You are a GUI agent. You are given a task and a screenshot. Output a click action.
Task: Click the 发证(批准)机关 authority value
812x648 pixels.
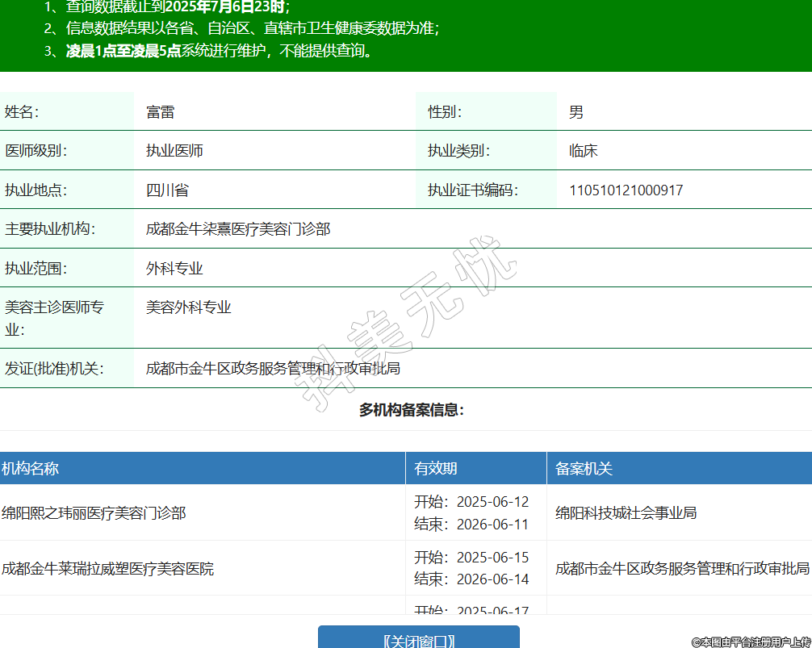(273, 369)
